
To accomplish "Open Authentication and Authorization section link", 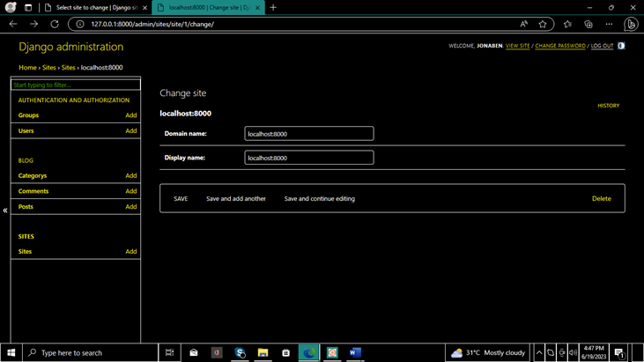I will pos(73,100).
